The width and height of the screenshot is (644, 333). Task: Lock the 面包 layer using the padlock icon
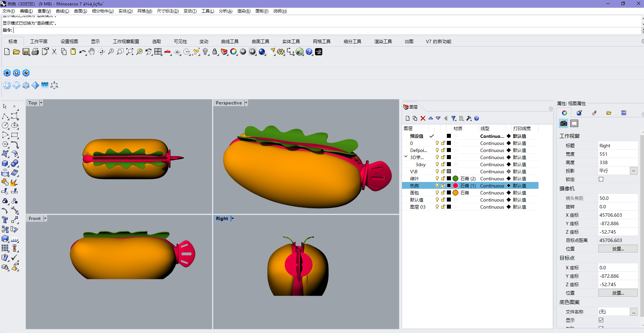[443, 193]
